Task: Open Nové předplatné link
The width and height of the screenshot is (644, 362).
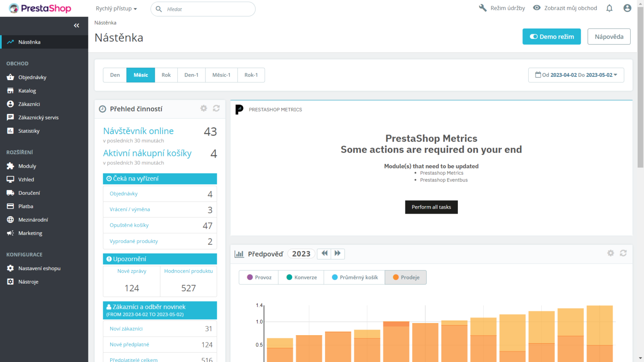Action: 130,344
